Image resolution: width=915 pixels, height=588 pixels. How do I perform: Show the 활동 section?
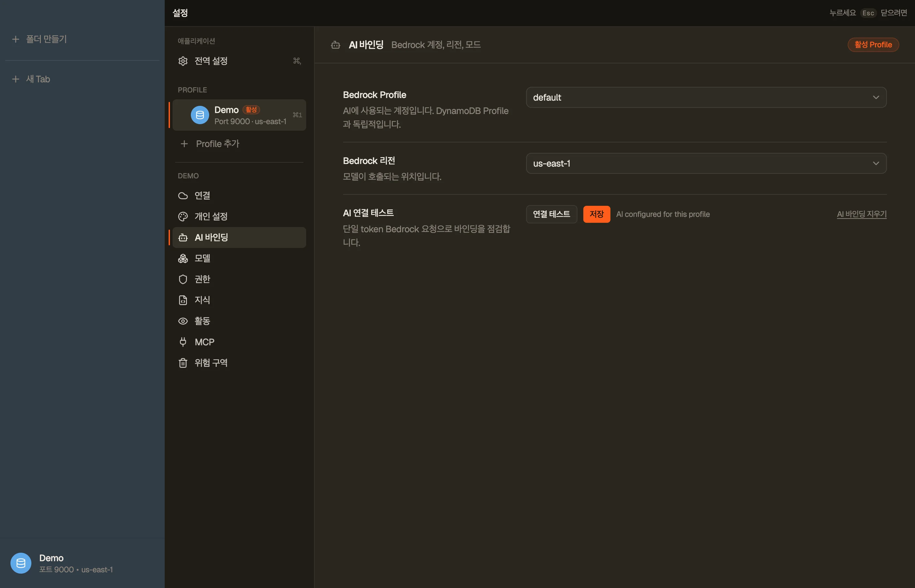pos(239,321)
